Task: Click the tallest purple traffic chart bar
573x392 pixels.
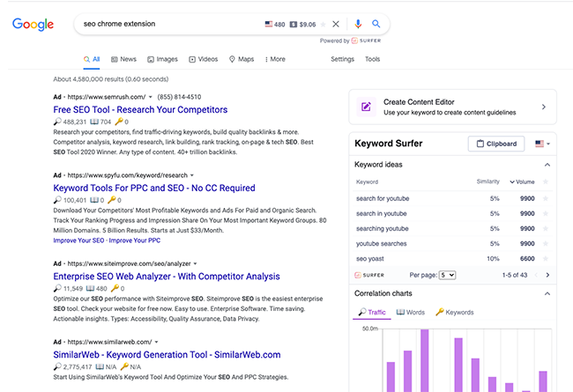Action: click(x=424, y=361)
